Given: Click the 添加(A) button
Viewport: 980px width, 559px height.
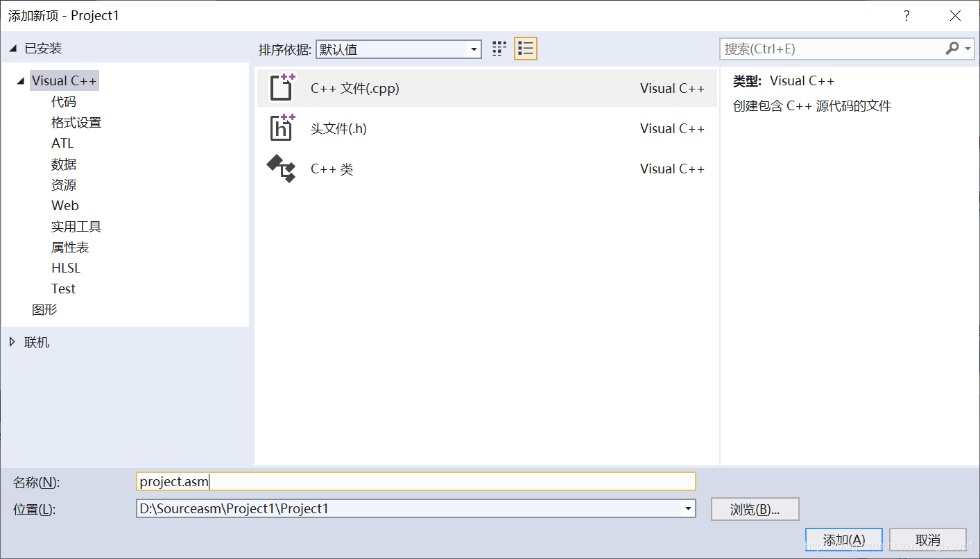Looking at the screenshot, I should click(844, 540).
